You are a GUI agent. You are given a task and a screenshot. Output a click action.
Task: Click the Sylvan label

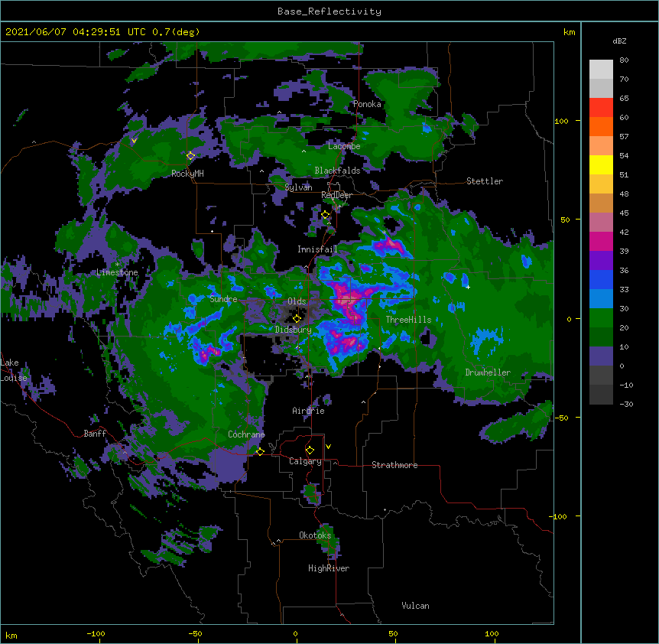coord(298,187)
